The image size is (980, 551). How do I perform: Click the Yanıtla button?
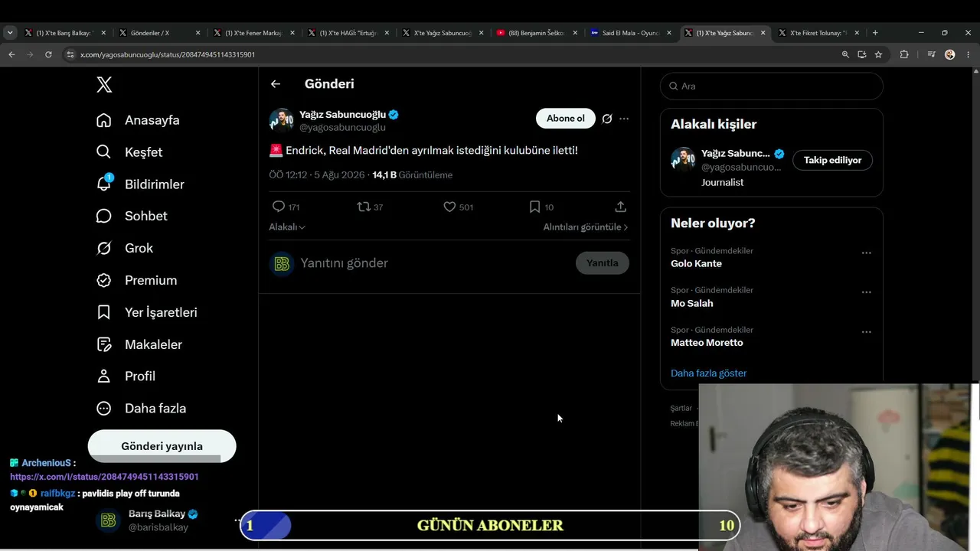(603, 263)
